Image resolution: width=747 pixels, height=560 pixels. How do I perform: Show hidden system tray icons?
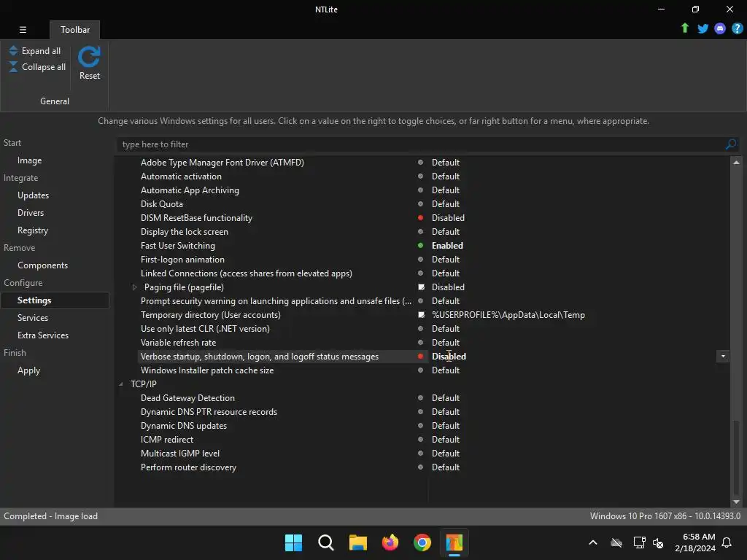pos(593,542)
